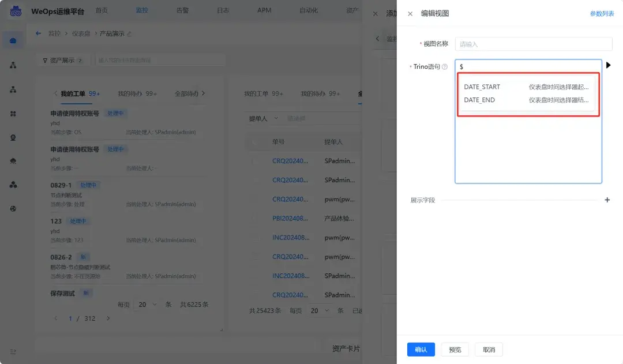Click the 产品体验... submitter cell

[x=339, y=219]
